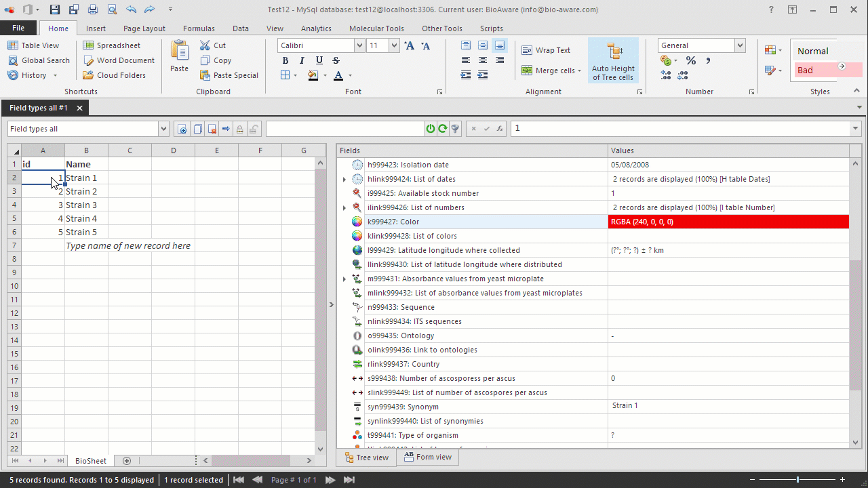Switch to the Formulas tab

point(199,28)
